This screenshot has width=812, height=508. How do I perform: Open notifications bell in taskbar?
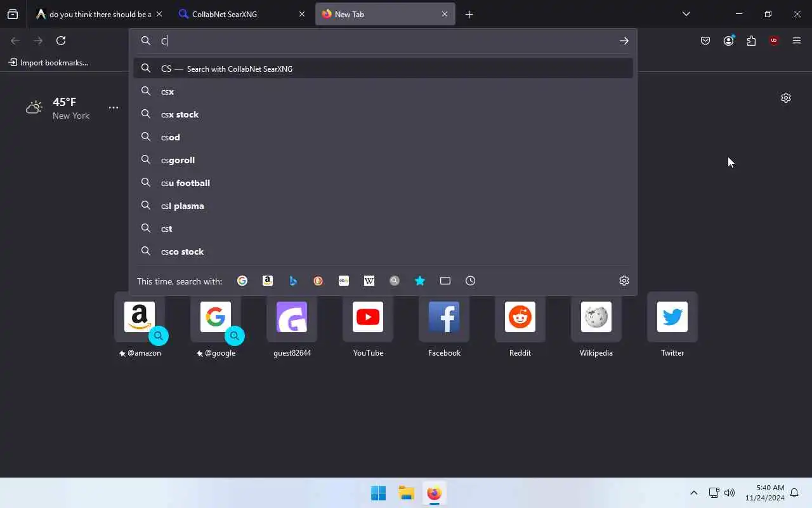click(x=794, y=493)
